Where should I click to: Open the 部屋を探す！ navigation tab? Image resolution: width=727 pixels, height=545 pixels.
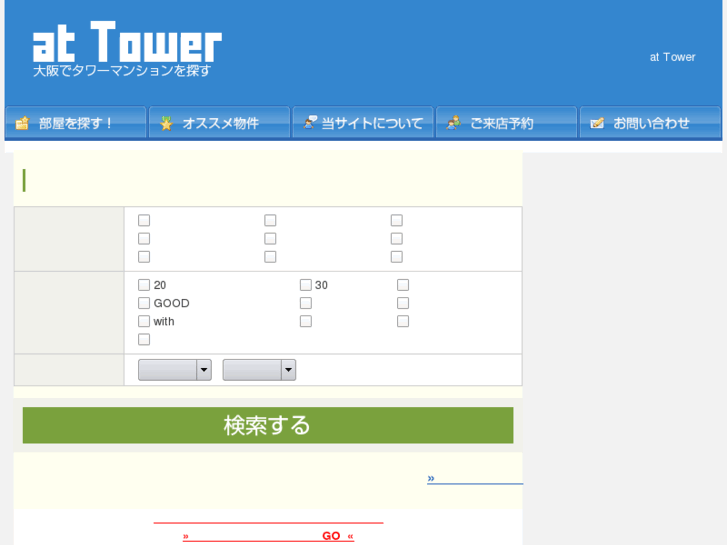click(x=76, y=122)
